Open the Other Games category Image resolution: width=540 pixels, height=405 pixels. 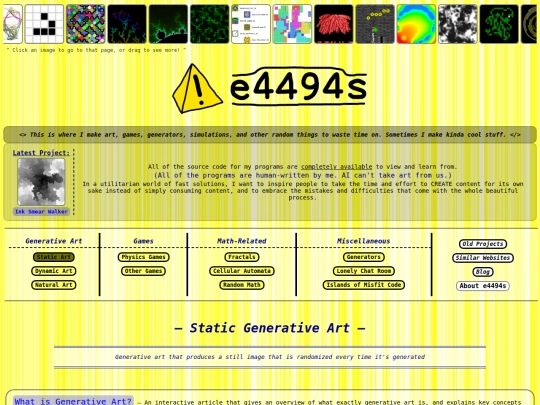pyautogui.click(x=144, y=271)
